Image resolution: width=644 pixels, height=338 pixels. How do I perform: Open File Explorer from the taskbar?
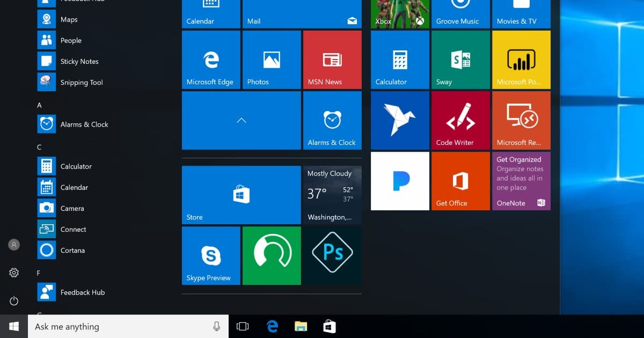[x=301, y=326]
